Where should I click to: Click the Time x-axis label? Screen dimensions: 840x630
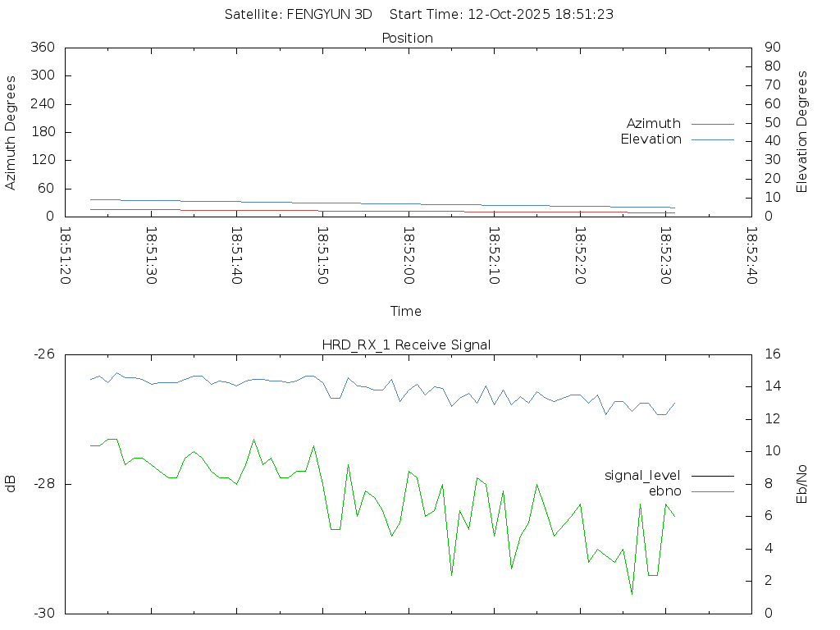(x=406, y=311)
